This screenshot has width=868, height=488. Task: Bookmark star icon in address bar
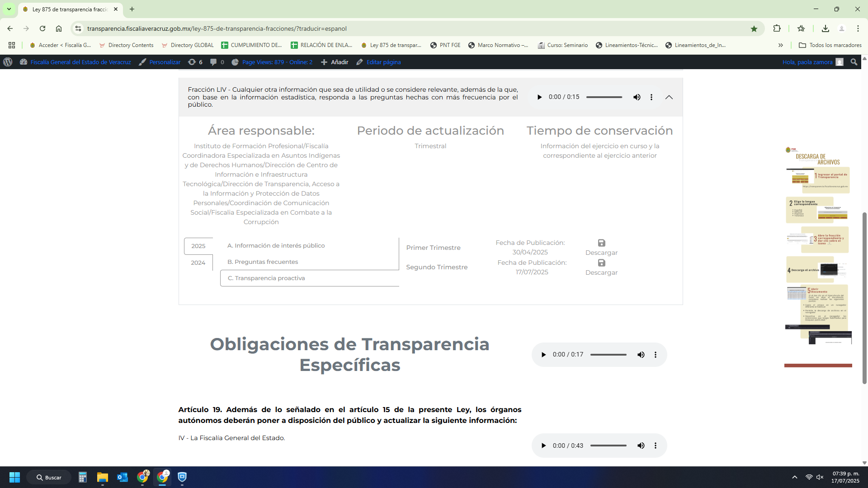[x=754, y=28]
